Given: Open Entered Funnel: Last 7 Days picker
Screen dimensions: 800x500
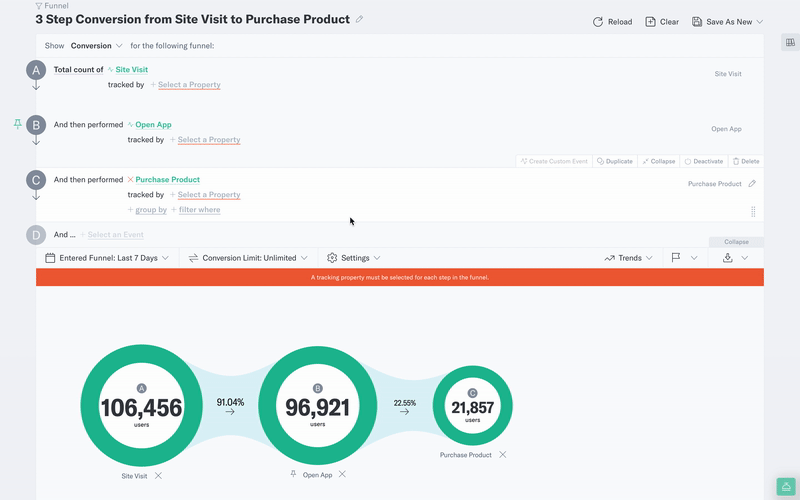Looking at the screenshot, I should (x=107, y=258).
